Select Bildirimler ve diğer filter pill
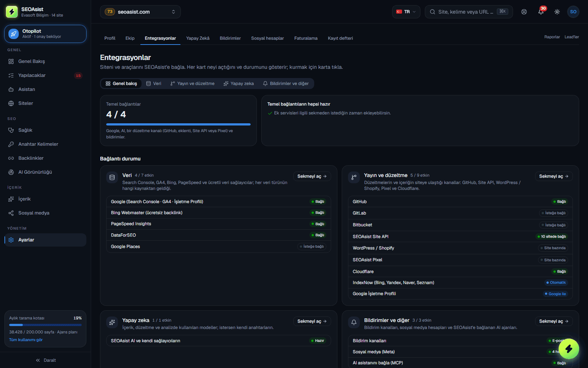Viewport: 588px width, 368px height. pos(286,84)
